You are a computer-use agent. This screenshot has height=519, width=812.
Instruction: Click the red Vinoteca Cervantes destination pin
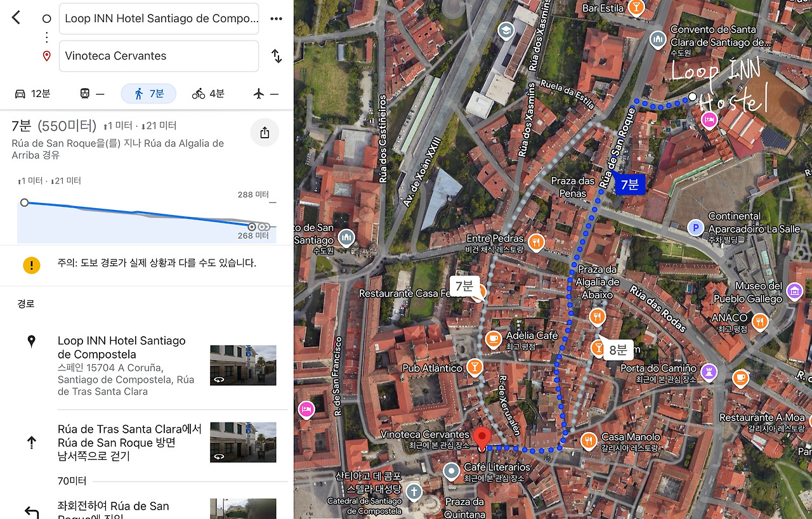pyautogui.click(x=481, y=438)
